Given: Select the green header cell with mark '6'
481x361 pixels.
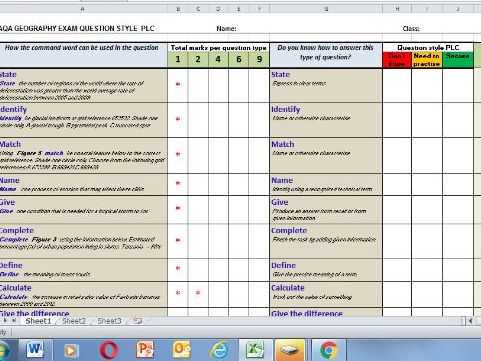Looking at the screenshot, I should [238, 60].
